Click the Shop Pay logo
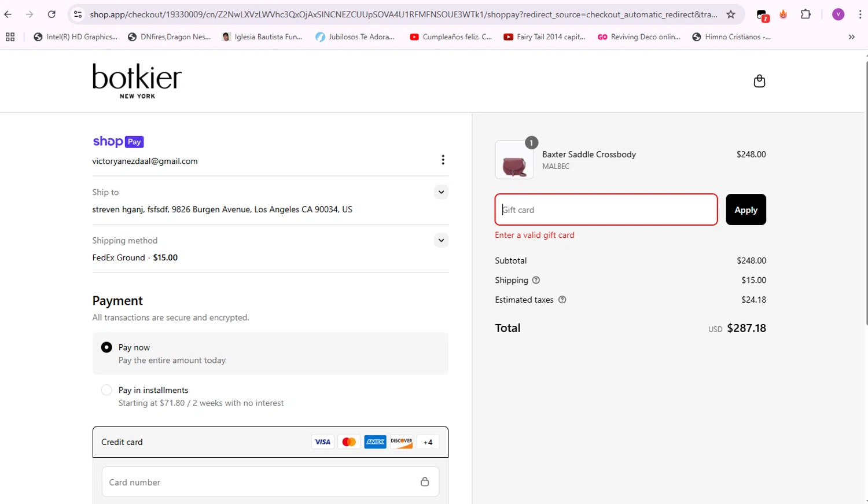This screenshot has width=868, height=504. (118, 142)
